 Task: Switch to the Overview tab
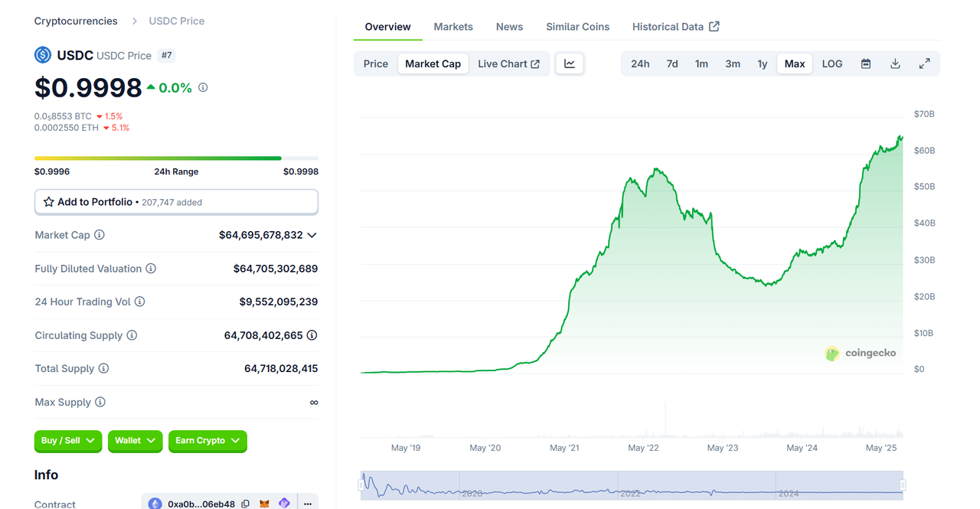coord(387,26)
